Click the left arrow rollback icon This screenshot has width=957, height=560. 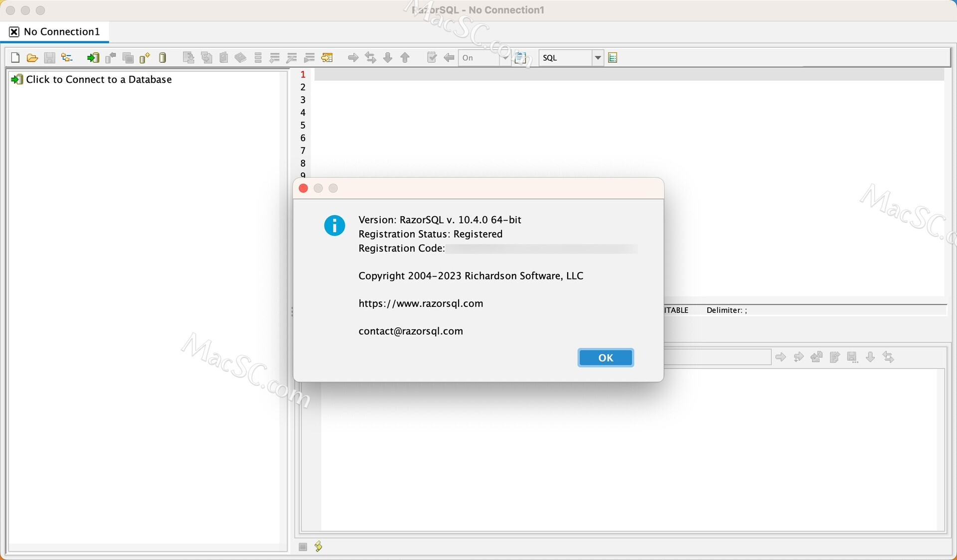(449, 58)
